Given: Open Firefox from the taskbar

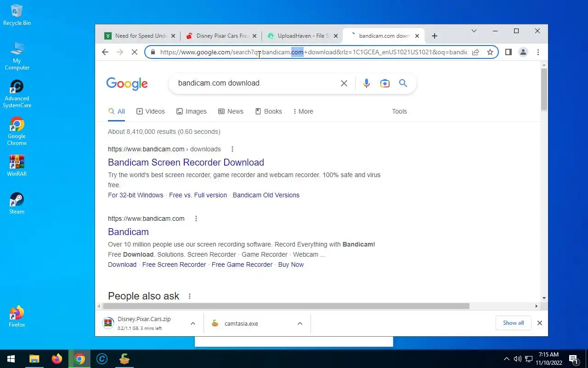Looking at the screenshot, I should click(57, 359).
